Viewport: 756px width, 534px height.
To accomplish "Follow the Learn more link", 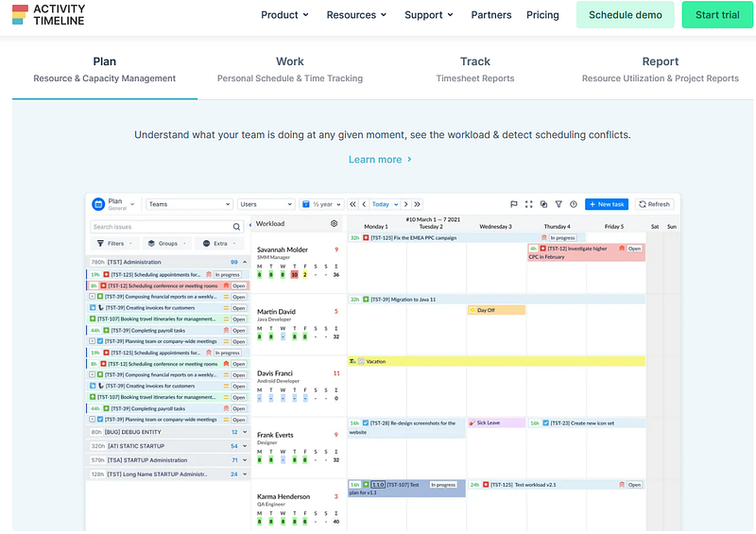I will coord(380,160).
